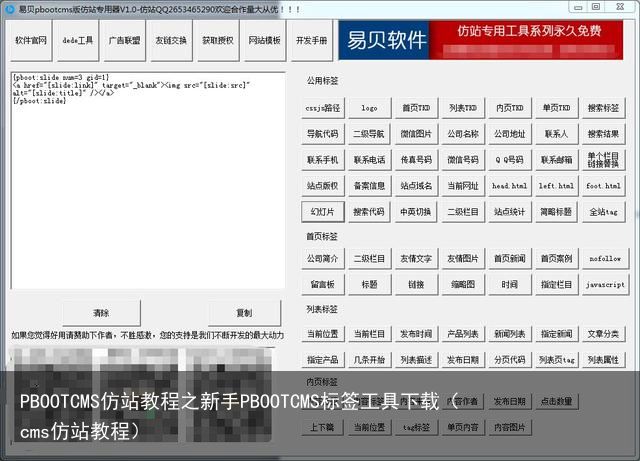The height and width of the screenshot is (461, 640).
Task: Insert the 联系电话 tag
Action: (369, 160)
